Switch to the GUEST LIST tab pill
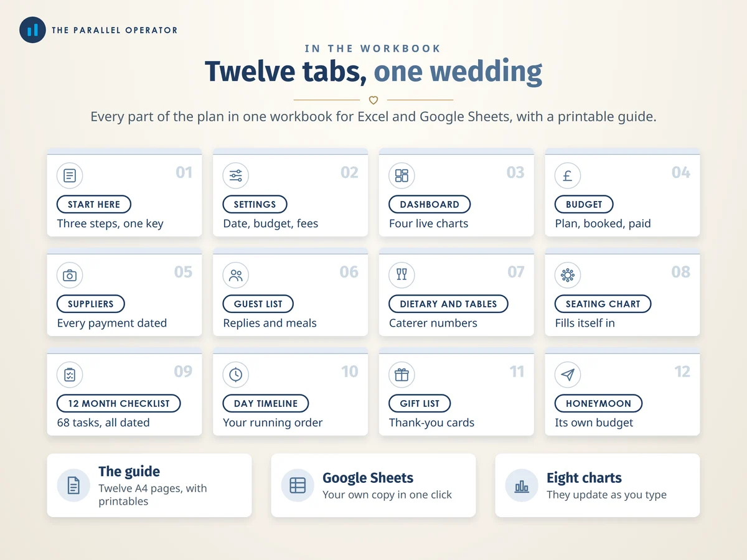The height and width of the screenshot is (560, 747). point(258,304)
